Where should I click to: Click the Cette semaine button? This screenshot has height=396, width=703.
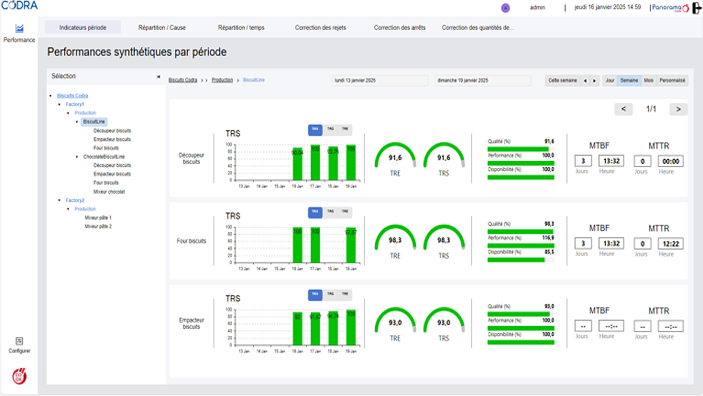562,81
